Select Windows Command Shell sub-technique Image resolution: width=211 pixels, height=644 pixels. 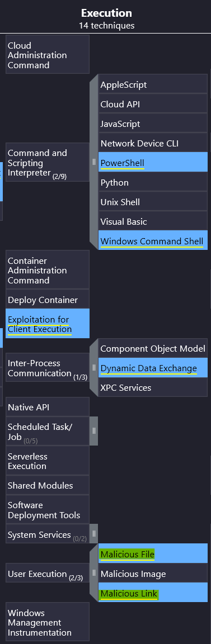[x=153, y=241]
